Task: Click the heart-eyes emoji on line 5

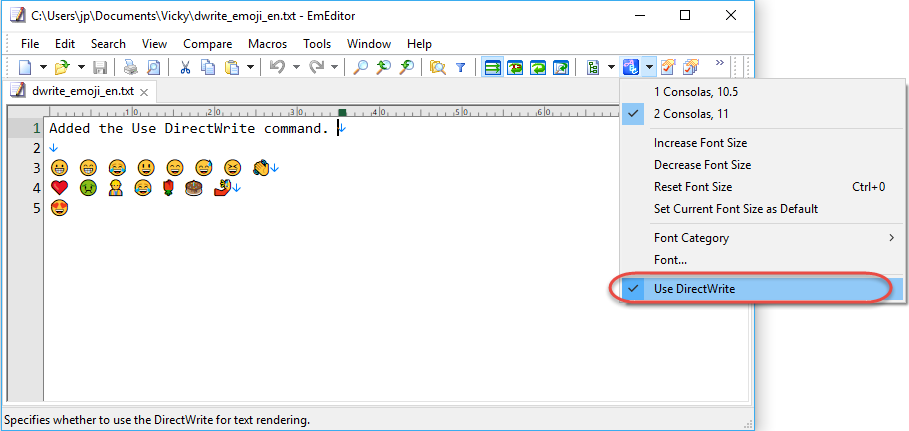Action: tap(59, 208)
